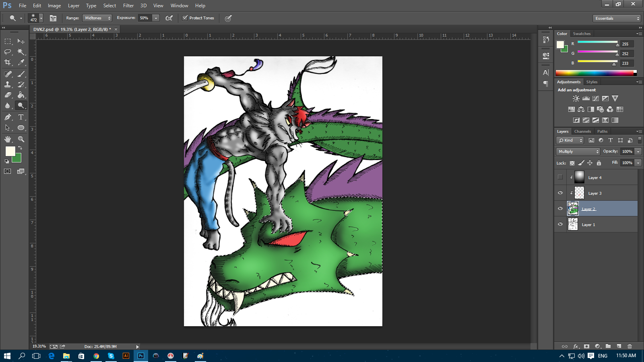Hide Layer 1 visibility
The width and height of the screenshot is (644, 362).
point(560,224)
